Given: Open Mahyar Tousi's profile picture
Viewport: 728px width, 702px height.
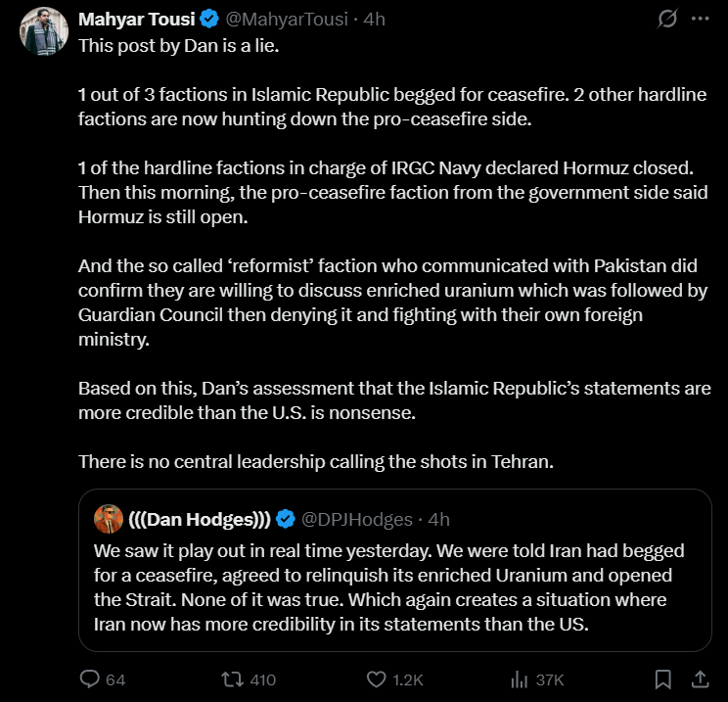Looking at the screenshot, I should click(41, 34).
